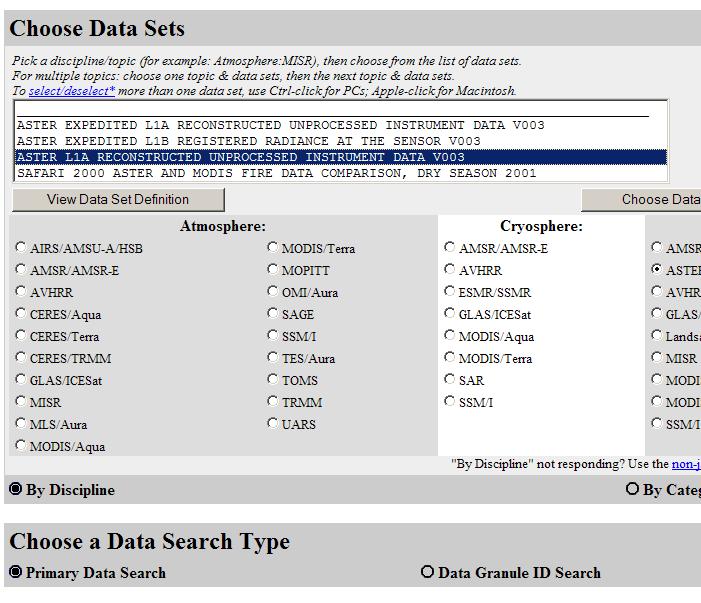Select the SAR cryosphere option

coord(450,380)
